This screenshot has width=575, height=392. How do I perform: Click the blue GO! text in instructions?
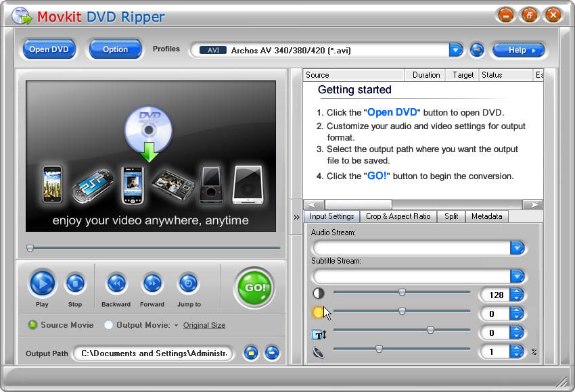tap(377, 176)
